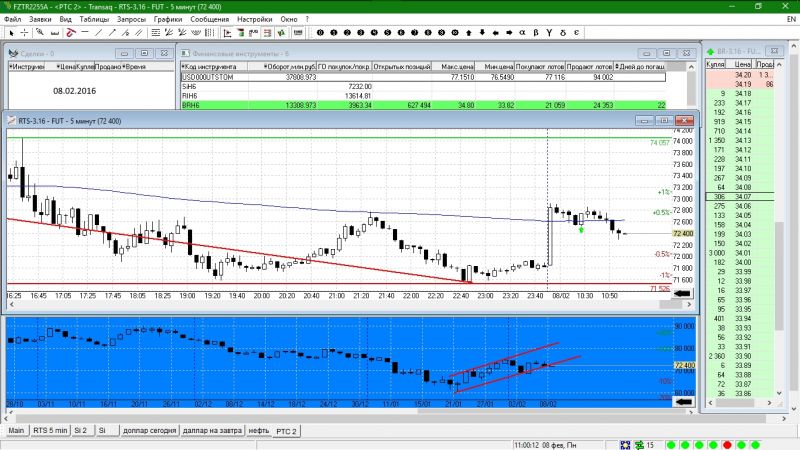Choose the vertical time zones tool

[209, 33]
